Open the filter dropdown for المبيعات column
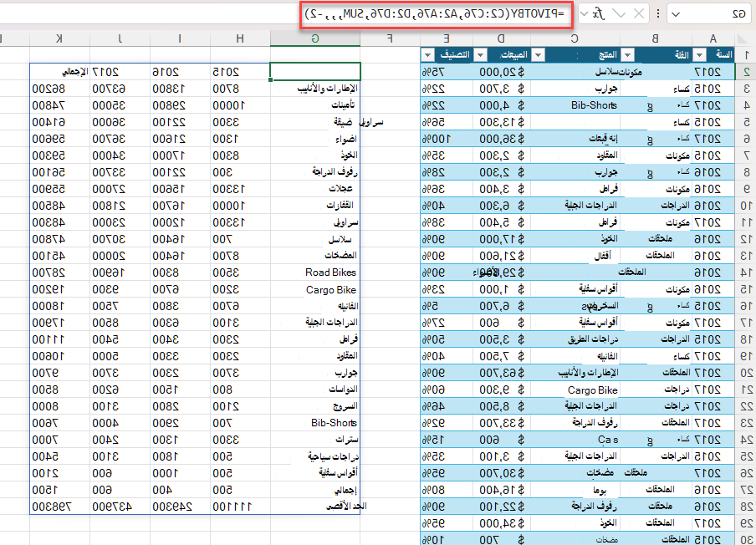756x545 pixels. pos(480,55)
